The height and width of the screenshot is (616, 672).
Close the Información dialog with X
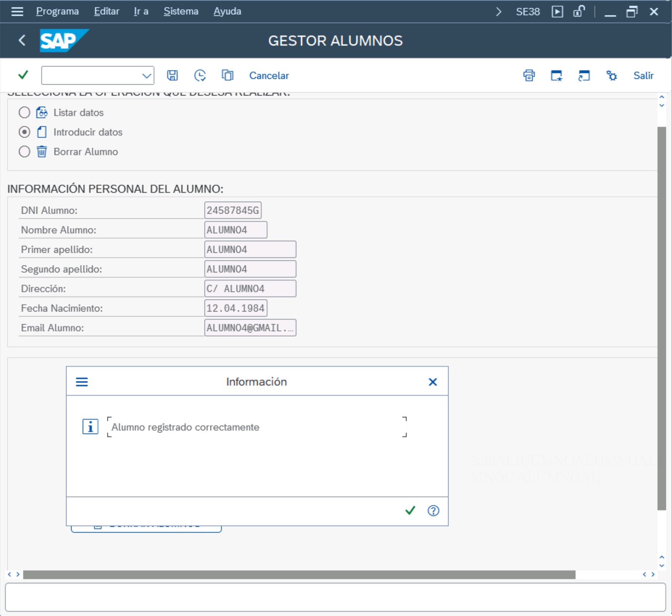(433, 382)
